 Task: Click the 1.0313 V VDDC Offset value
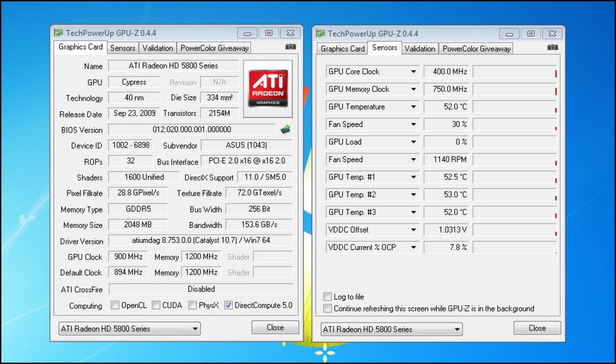pos(446,229)
